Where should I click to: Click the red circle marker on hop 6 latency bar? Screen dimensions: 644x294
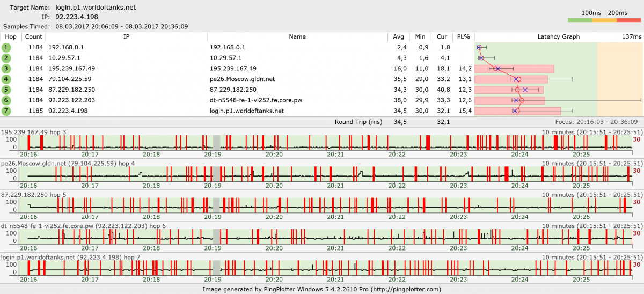tap(522, 100)
